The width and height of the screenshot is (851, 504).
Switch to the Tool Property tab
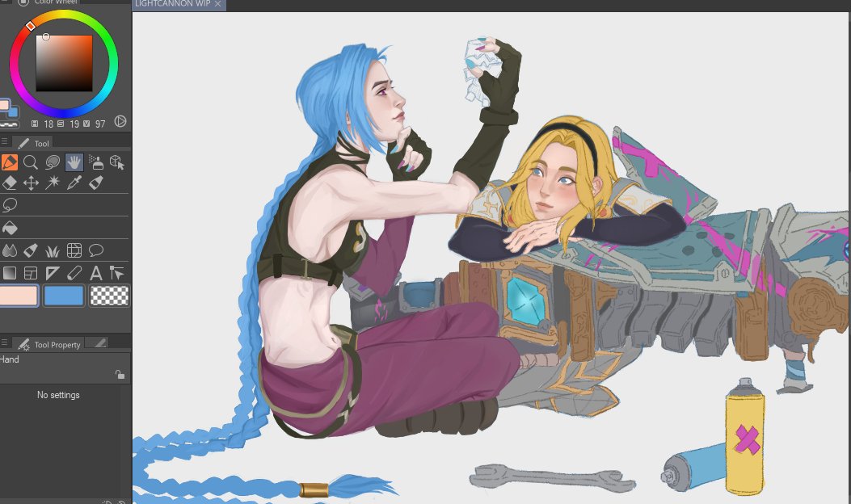point(50,345)
